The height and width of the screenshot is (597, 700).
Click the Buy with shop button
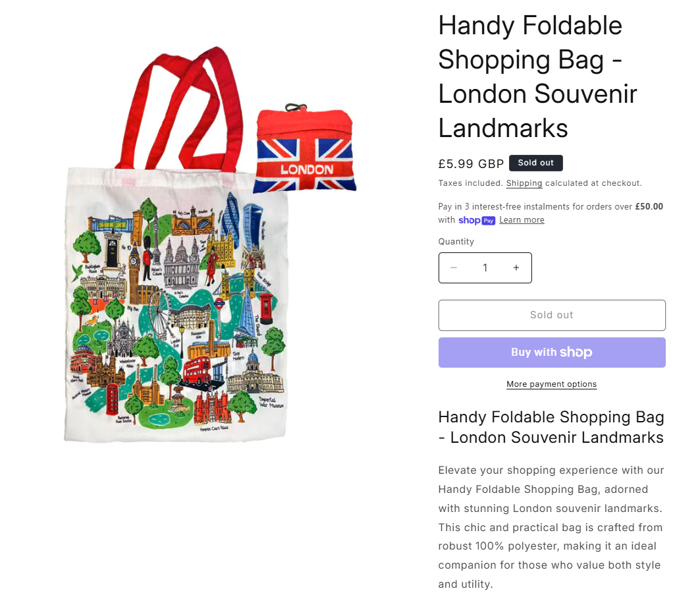pos(552,353)
